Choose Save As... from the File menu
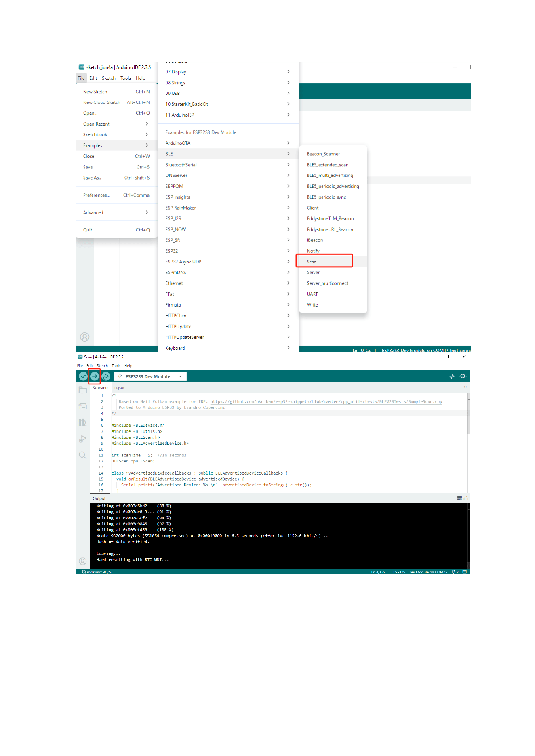535x756 pixels. (116, 178)
